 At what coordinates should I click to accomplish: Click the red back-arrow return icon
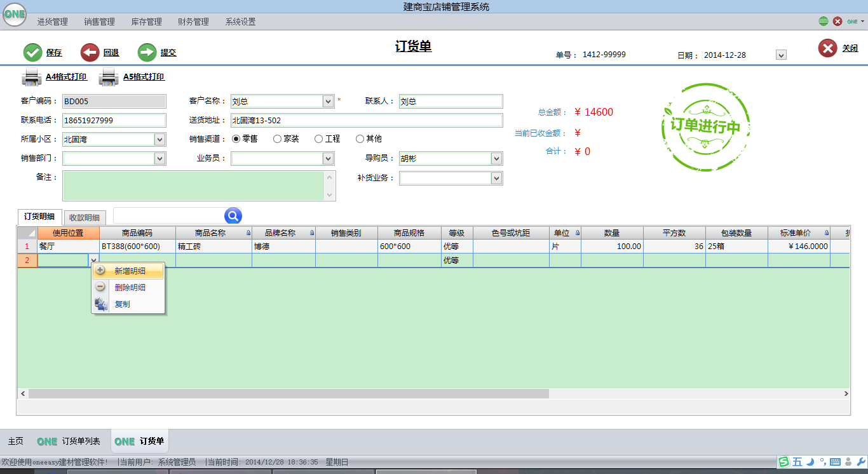pos(90,52)
